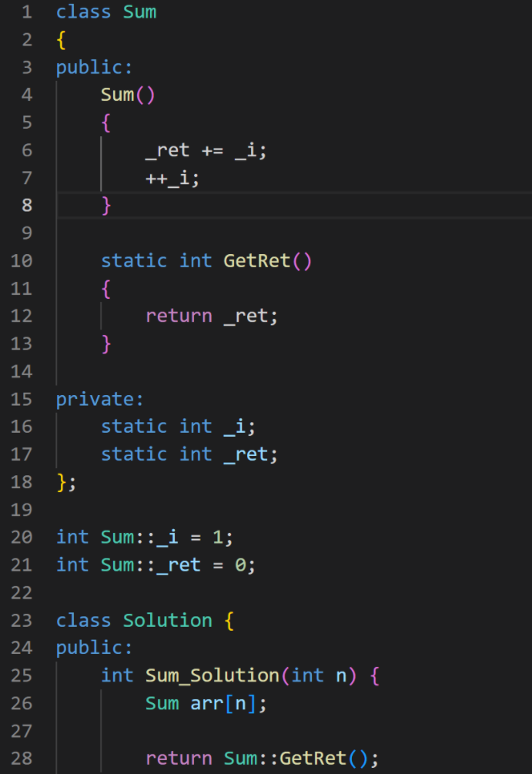Select empty line number 9 in the gutter
This screenshot has height=774, width=532.
(x=27, y=233)
